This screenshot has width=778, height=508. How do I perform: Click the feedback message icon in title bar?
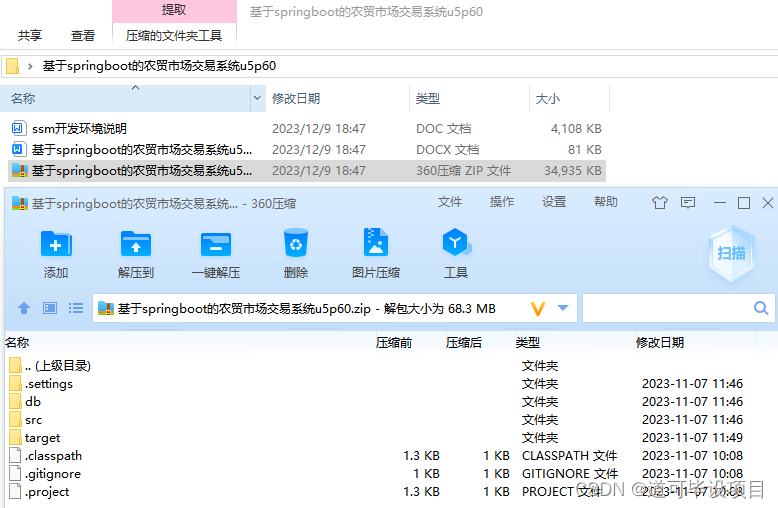[688, 202]
